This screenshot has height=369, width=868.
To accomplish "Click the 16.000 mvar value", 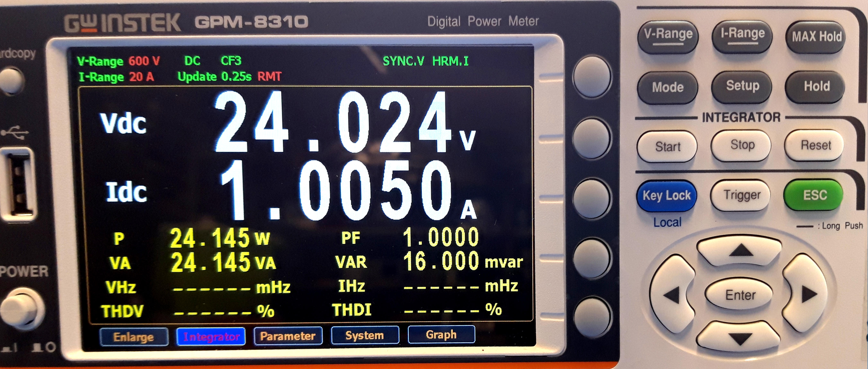I will coord(463,261).
